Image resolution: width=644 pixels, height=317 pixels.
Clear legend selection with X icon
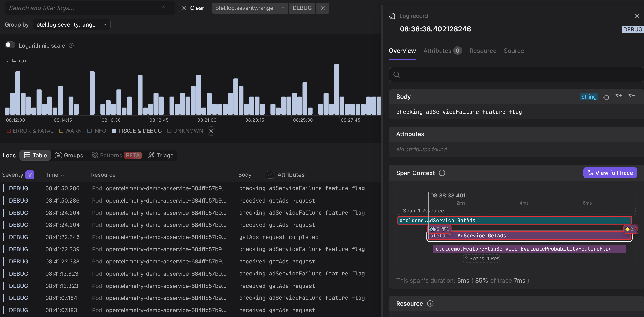pyautogui.click(x=211, y=131)
